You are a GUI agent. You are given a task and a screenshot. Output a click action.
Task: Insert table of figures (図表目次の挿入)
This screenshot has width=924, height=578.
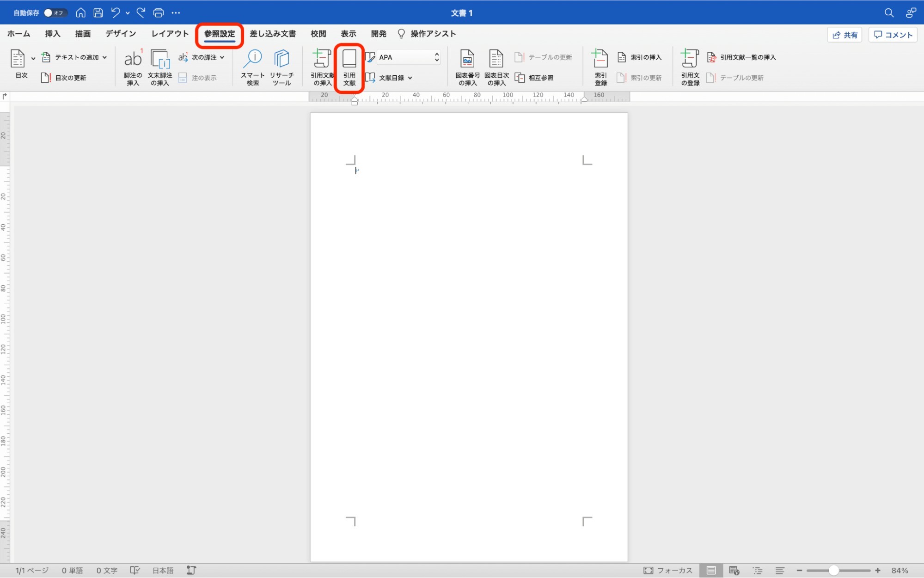[496, 68]
